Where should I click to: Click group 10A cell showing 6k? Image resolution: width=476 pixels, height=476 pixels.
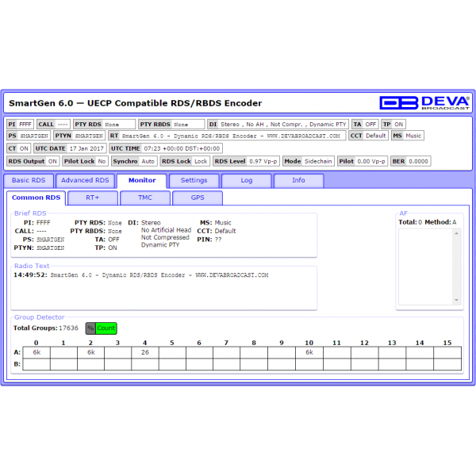pos(309,352)
